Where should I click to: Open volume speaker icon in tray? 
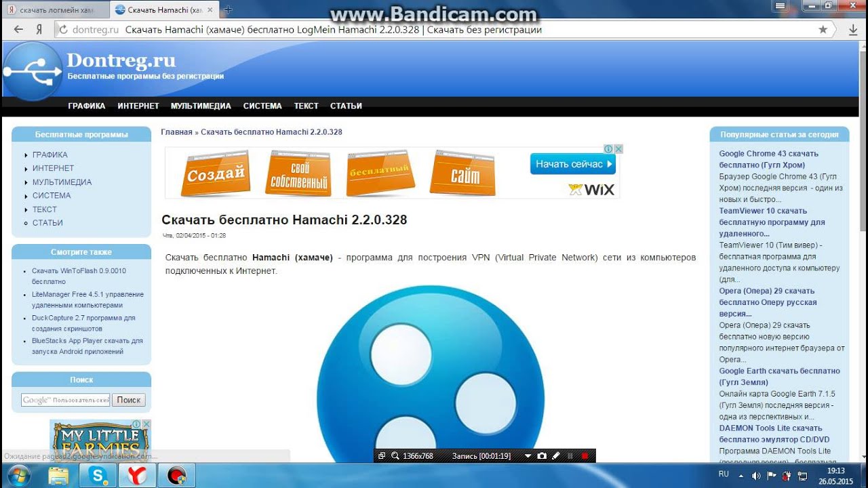(x=757, y=476)
